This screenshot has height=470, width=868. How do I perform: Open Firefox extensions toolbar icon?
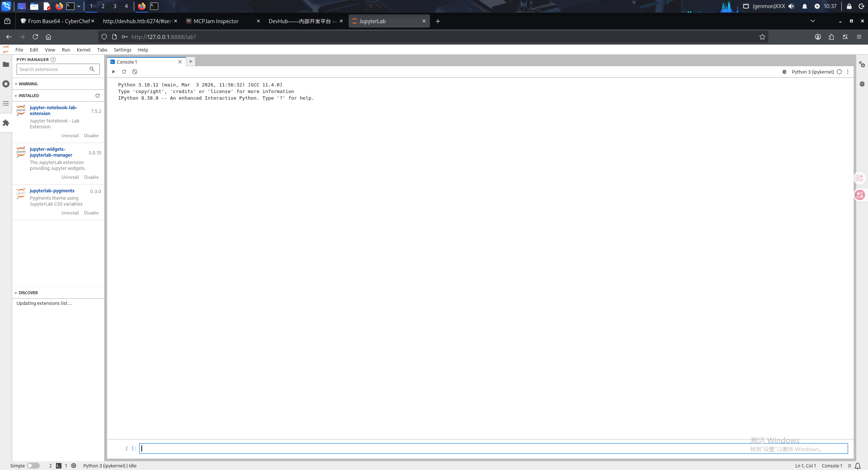click(x=831, y=37)
